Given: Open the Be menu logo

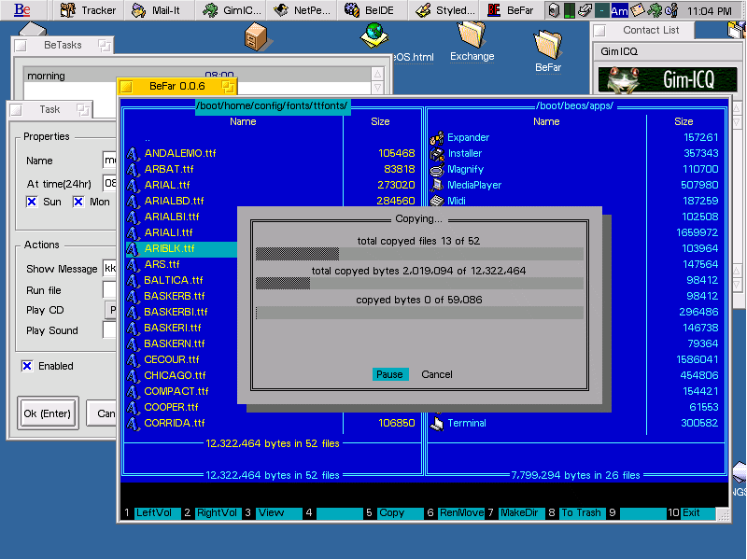Looking at the screenshot, I should (x=22, y=9).
